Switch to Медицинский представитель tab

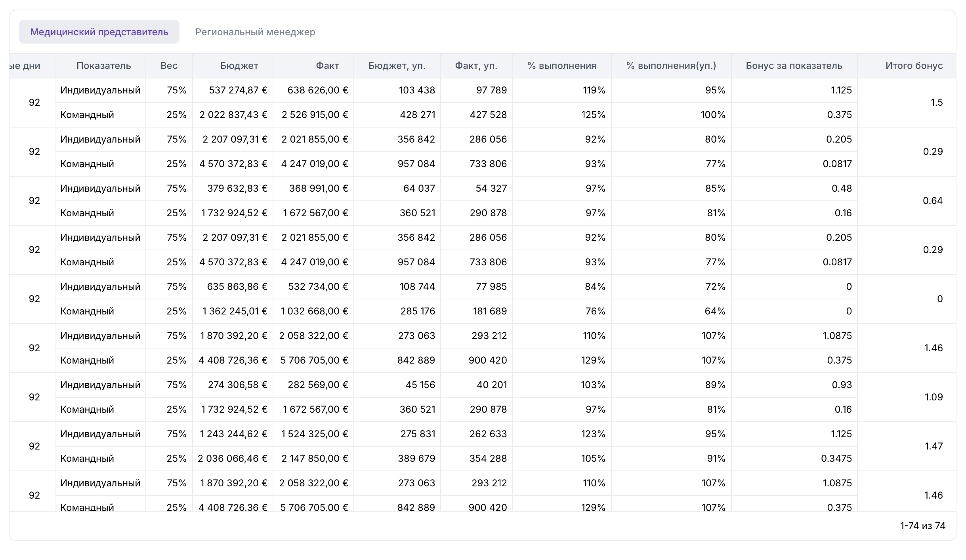[99, 32]
